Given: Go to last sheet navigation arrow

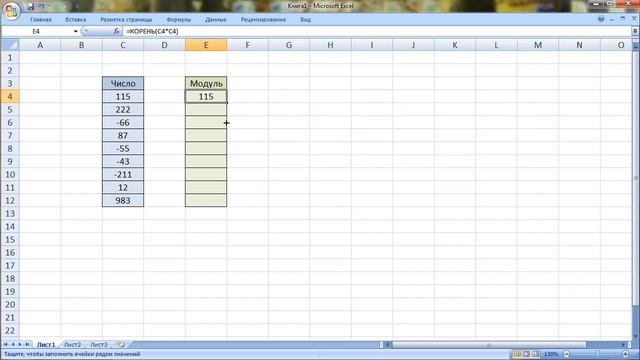Looking at the screenshot, I should [x=27, y=345].
